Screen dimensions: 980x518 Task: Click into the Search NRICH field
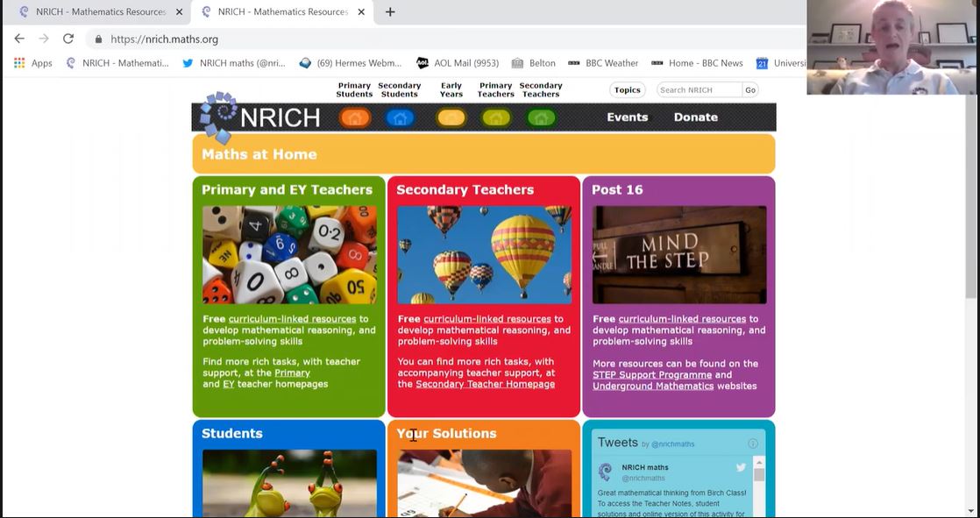click(x=699, y=90)
